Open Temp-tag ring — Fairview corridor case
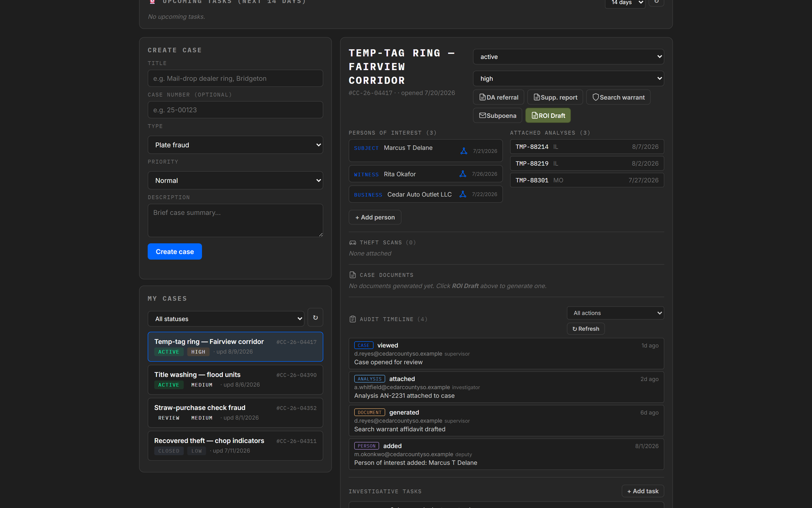Viewport: 812px width, 508px height. pos(235,346)
